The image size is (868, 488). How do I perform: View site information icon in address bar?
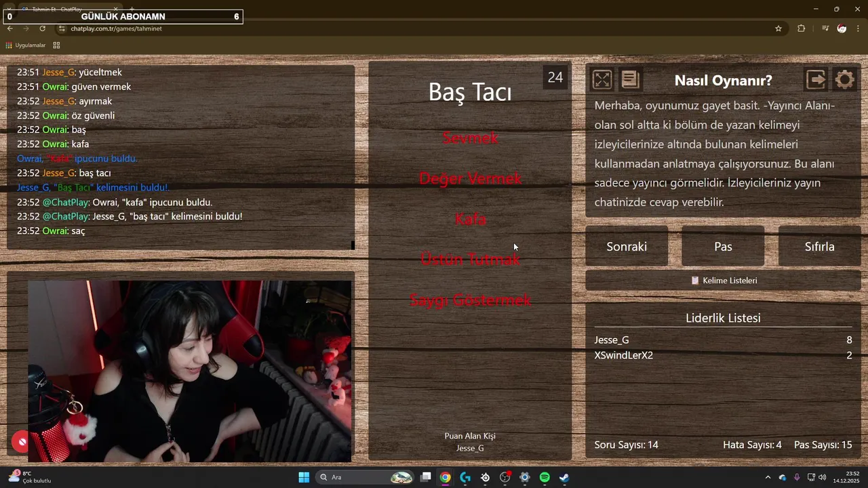pos(62,28)
